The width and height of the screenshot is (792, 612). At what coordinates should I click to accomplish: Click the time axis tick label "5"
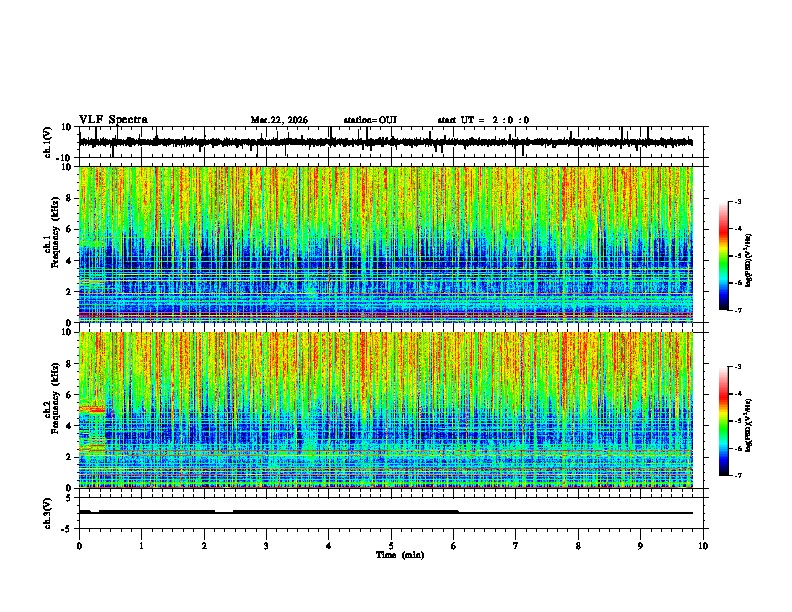[391, 546]
